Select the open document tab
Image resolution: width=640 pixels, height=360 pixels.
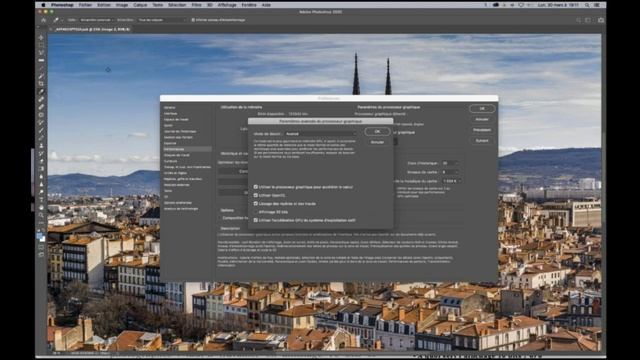pyautogui.click(x=91, y=29)
